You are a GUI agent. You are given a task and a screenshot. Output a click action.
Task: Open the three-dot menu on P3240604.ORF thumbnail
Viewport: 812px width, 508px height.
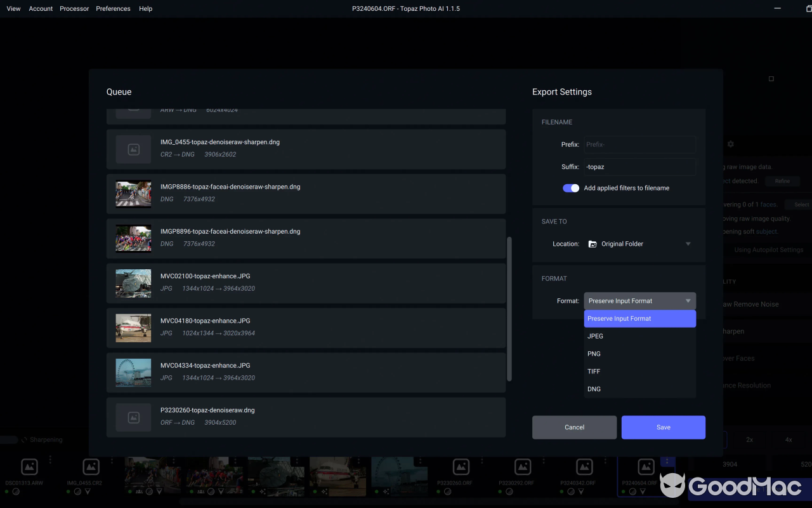point(667,461)
